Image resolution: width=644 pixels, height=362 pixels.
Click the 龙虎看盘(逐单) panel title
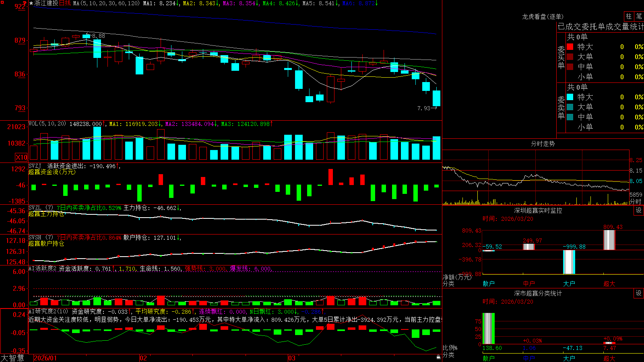click(x=543, y=16)
